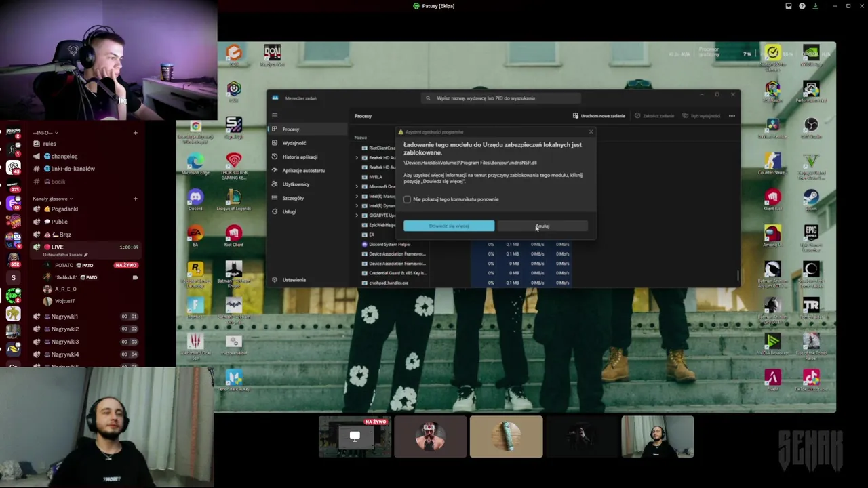Open League of Legends desktop shortcut
The width and height of the screenshot is (868, 488).
234,199
